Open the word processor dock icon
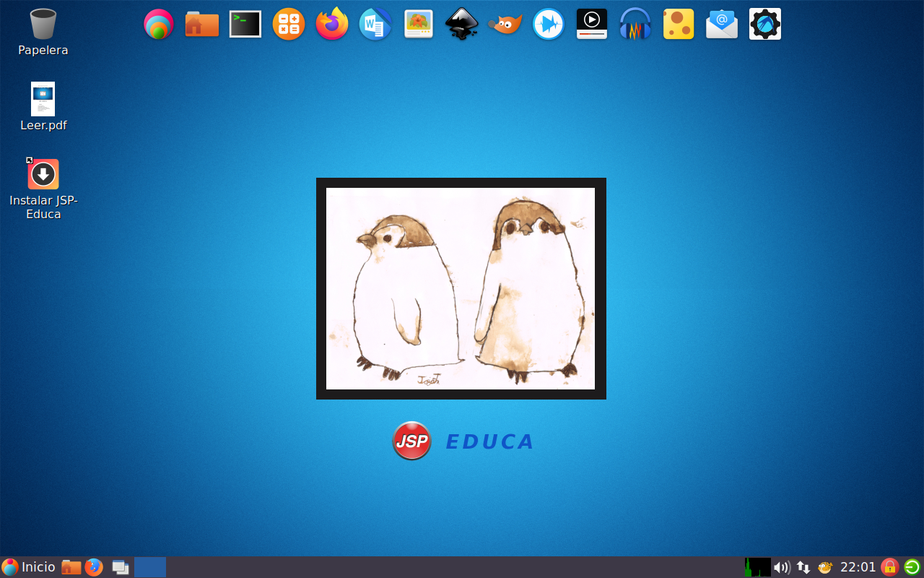 [375, 25]
